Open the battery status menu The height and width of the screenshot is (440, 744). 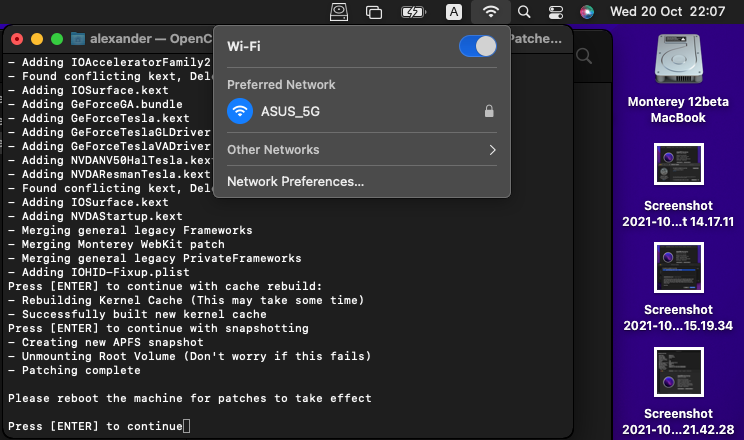point(412,12)
